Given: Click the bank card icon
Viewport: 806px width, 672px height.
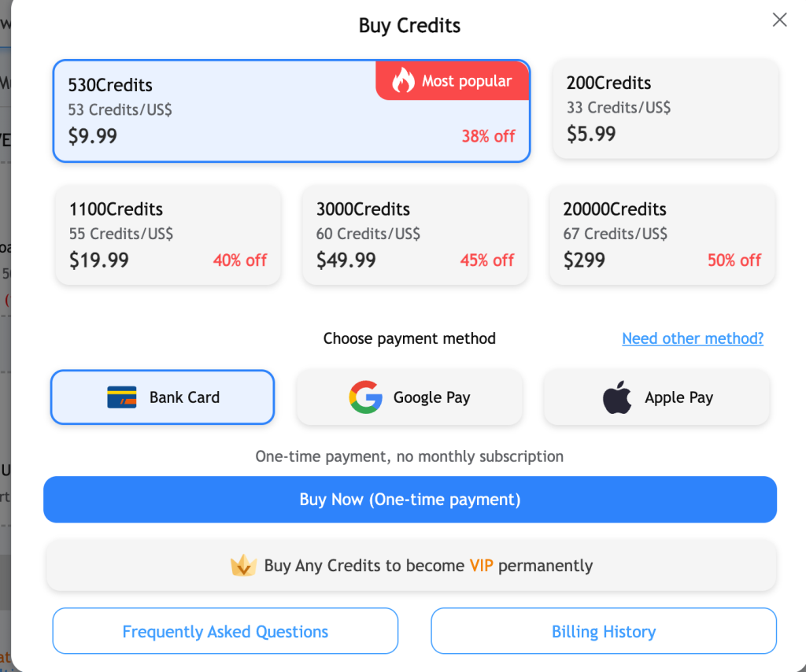Looking at the screenshot, I should 122,397.
